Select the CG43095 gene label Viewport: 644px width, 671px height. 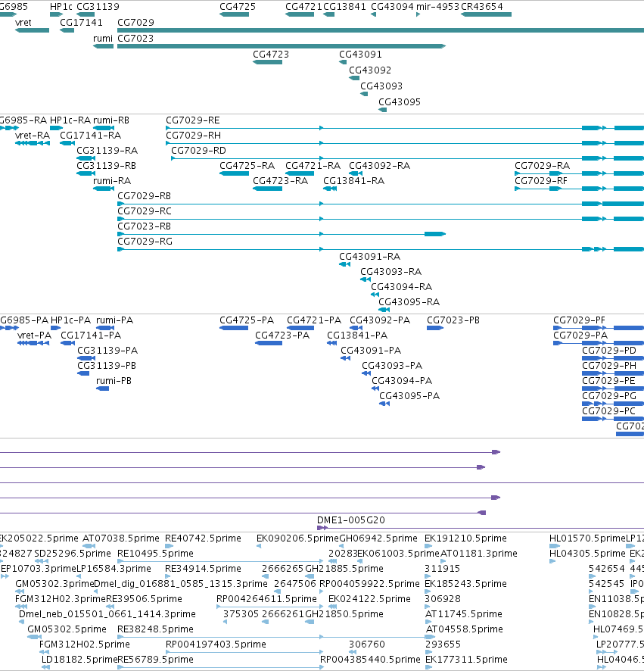coord(400,101)
